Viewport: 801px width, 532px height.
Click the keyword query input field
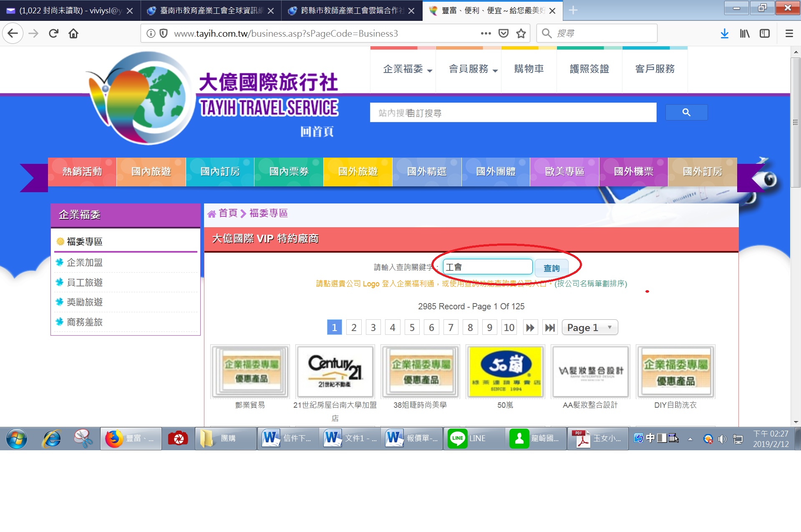point(487,267)
